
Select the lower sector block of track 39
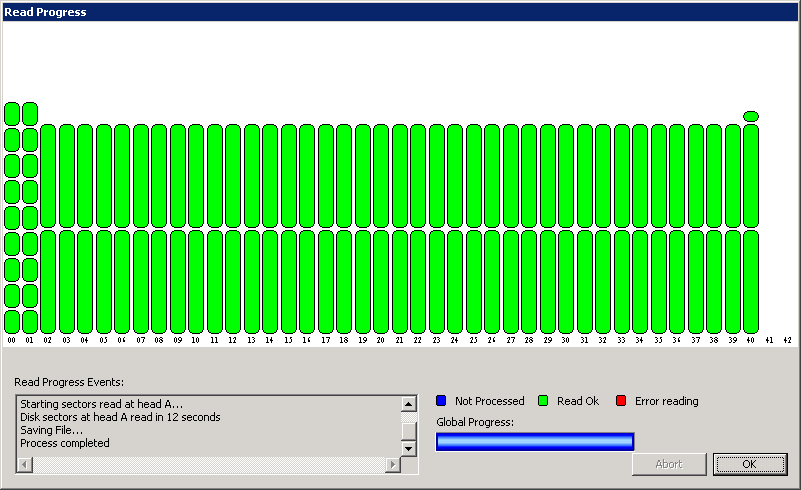(733, 281)
